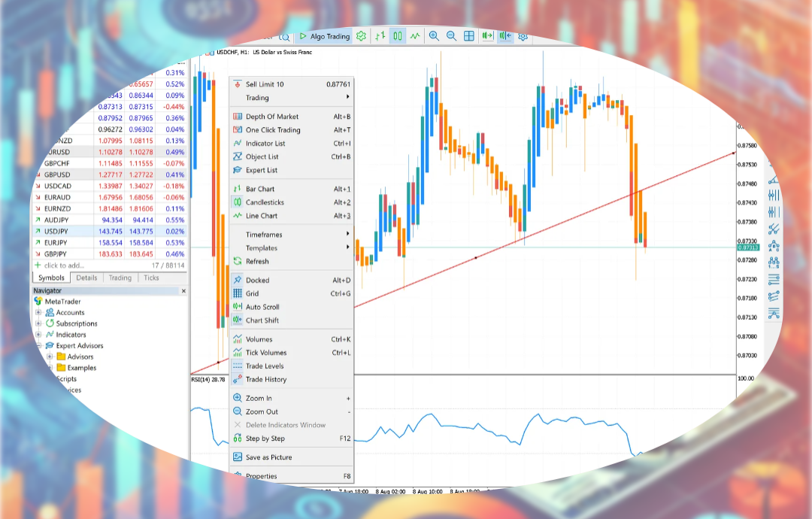Switch to the Details tab
The width and height of the screenshot is (812, 519).
pos(86,278)
